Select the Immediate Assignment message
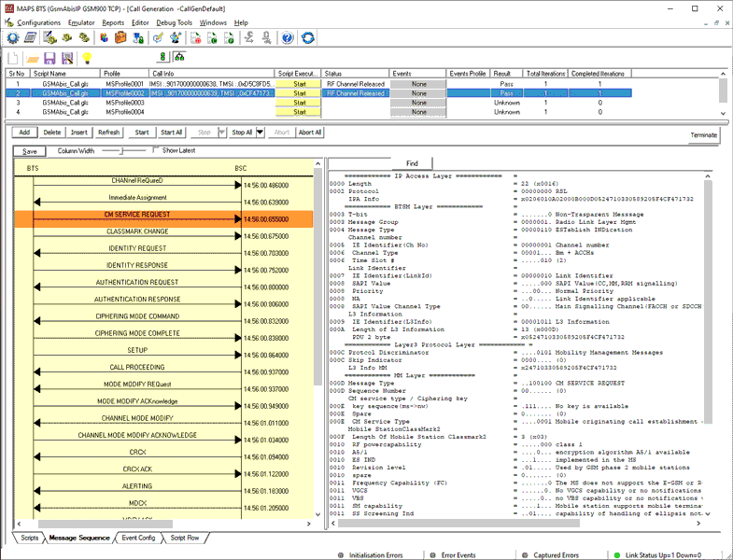 click(x=137, y=197)
